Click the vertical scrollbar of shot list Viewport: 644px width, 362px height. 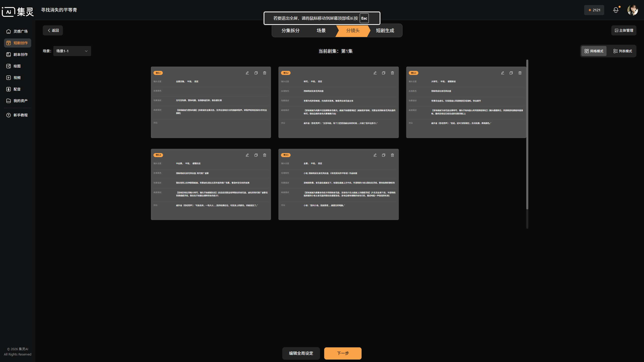527,134
